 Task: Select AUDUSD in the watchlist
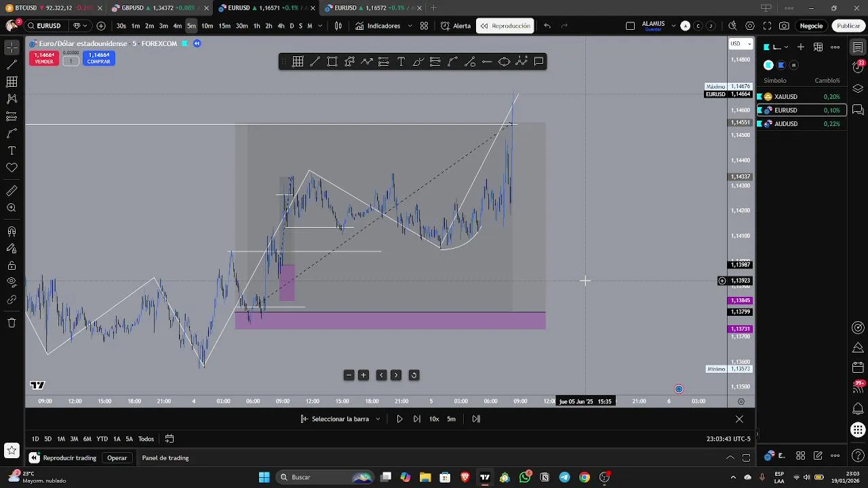pos(802,124)
